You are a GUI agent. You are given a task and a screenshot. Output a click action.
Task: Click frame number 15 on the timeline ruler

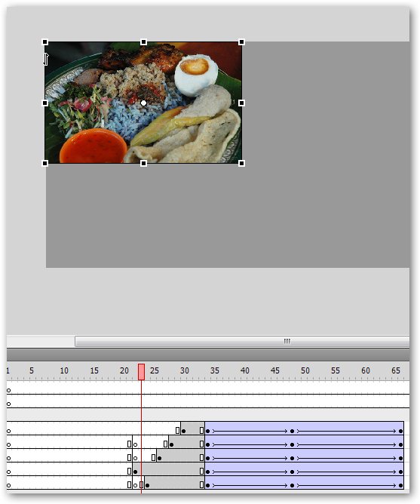coord(94,370)
